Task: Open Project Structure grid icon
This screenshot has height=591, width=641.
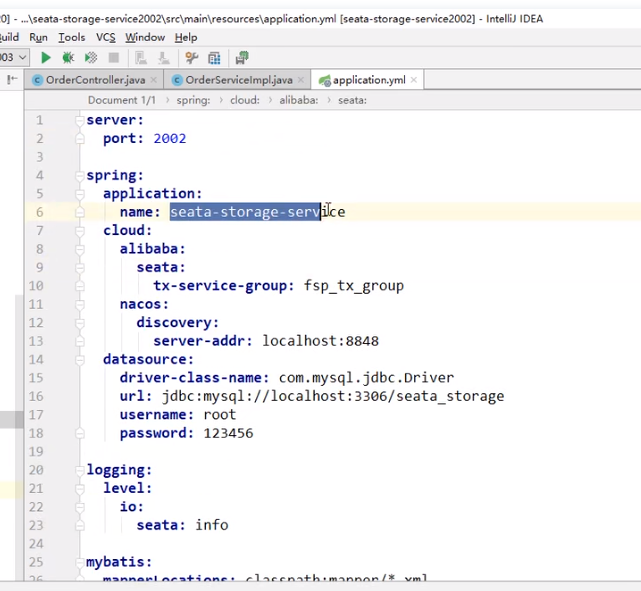Action: [x=214, y=58]
